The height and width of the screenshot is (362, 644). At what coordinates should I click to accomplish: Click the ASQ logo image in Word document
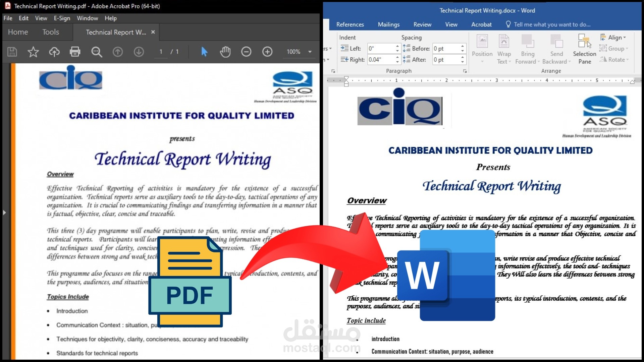[x=605, y=114]
